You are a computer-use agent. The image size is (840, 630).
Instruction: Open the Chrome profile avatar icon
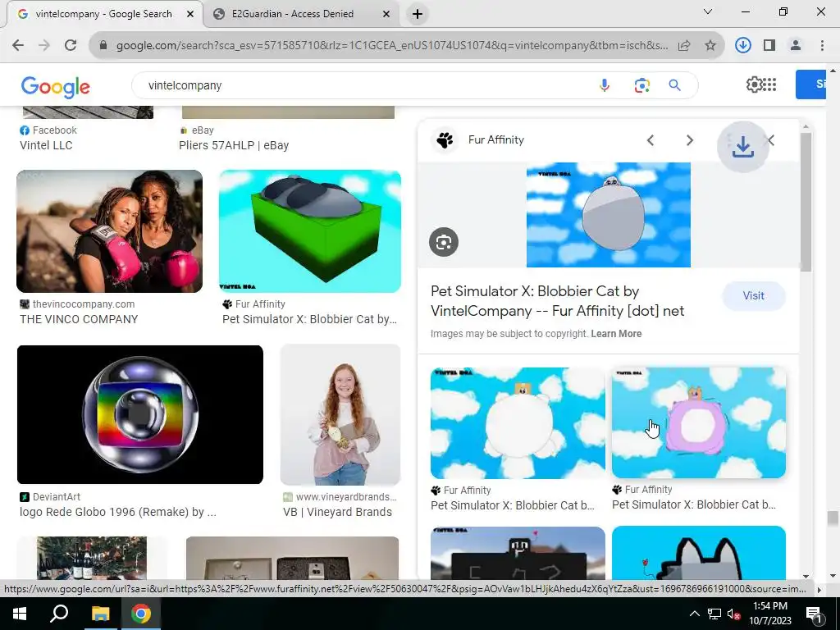796,46
